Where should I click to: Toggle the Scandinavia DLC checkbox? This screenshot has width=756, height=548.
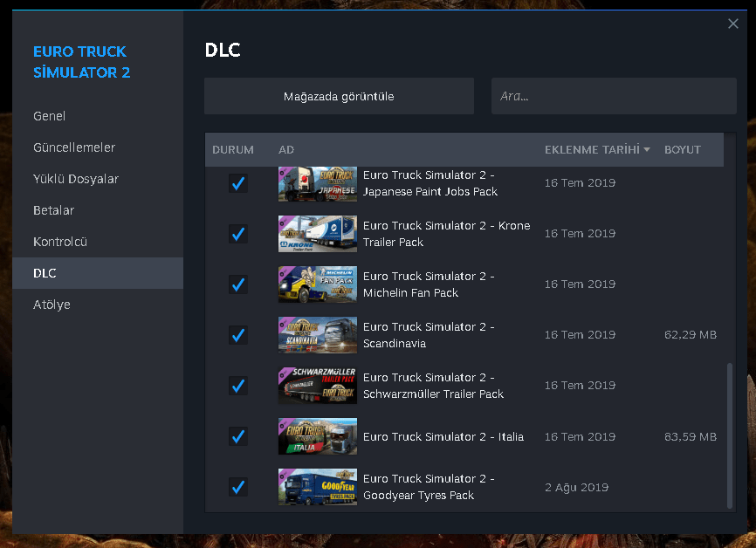click(x=238, y=335)
